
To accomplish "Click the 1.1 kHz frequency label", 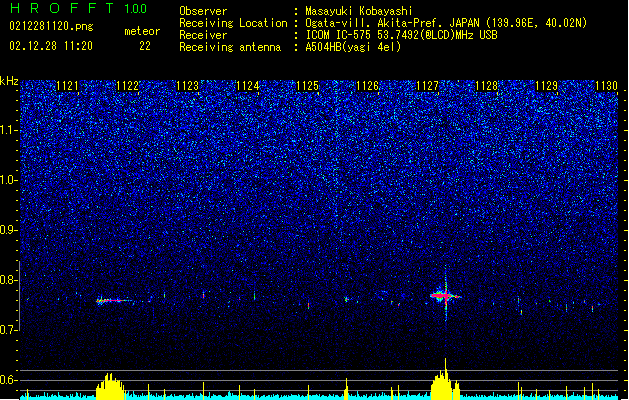I will (x=9, y=130).
